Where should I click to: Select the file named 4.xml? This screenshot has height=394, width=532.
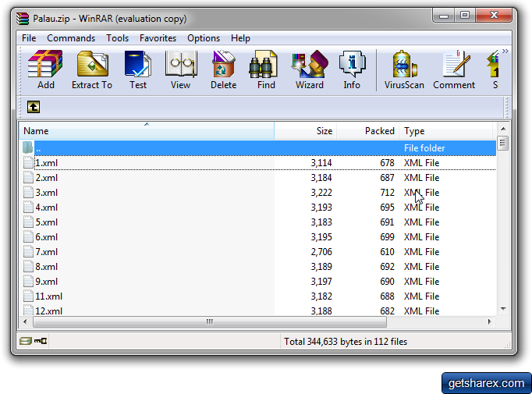pyautogui.click(x=47, y=207)
